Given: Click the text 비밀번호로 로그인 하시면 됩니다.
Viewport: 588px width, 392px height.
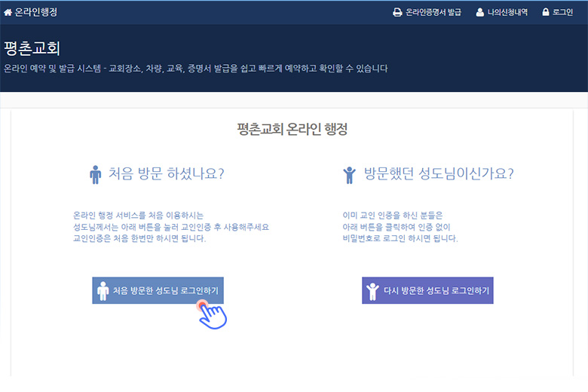Looking at the screenshot, I should coord(400,238).
